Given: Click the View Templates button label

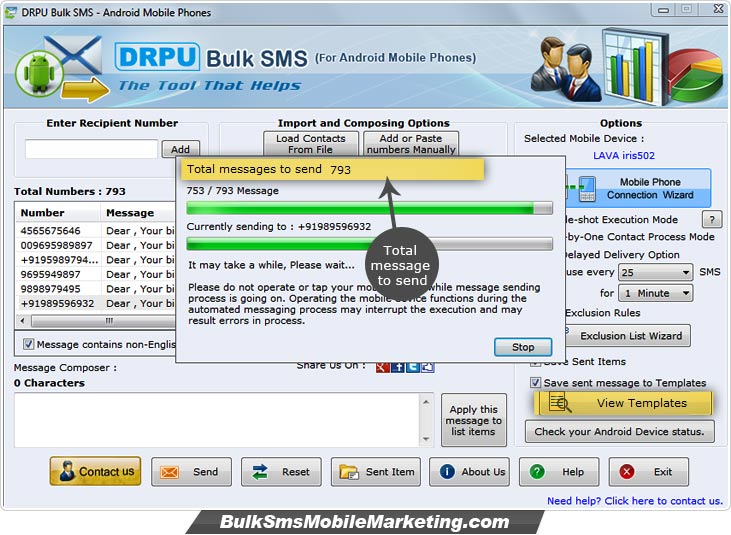Looking at the screenshot, I should pos(642,403).
